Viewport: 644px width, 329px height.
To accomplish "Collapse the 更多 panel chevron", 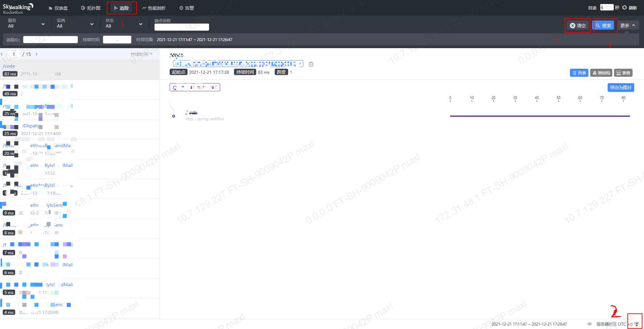I will coord(634,25).
